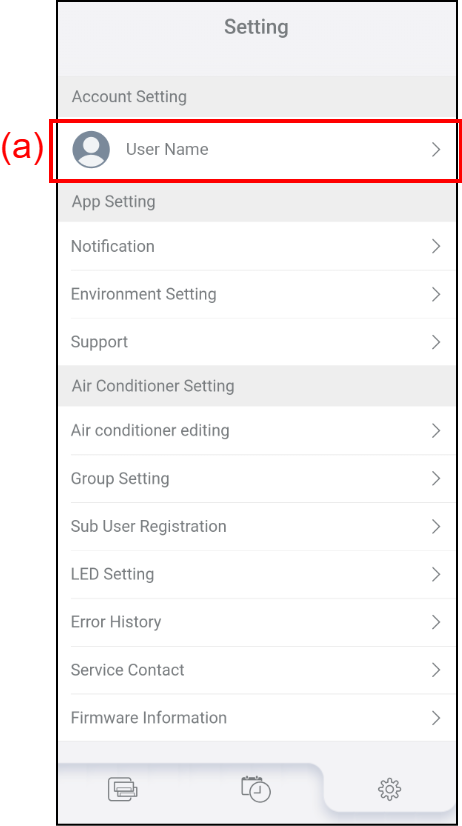View Firmware Information
The image size is (462, 826).
point(257,717)
